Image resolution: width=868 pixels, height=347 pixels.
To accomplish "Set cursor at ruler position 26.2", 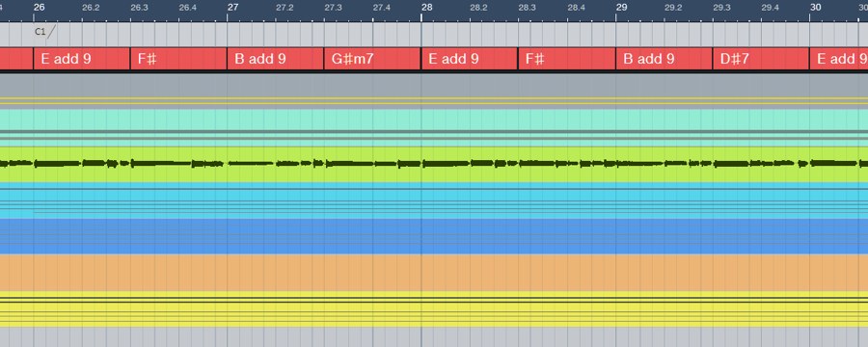I will tap(91, 7).
